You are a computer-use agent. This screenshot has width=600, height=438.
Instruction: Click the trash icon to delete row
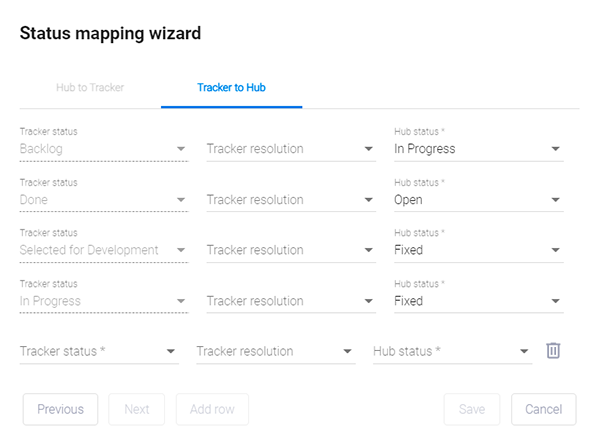[553, 351]
